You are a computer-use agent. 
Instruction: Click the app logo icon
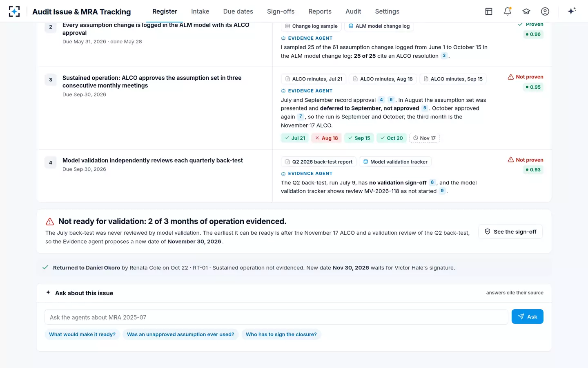[x=14, y=11]
